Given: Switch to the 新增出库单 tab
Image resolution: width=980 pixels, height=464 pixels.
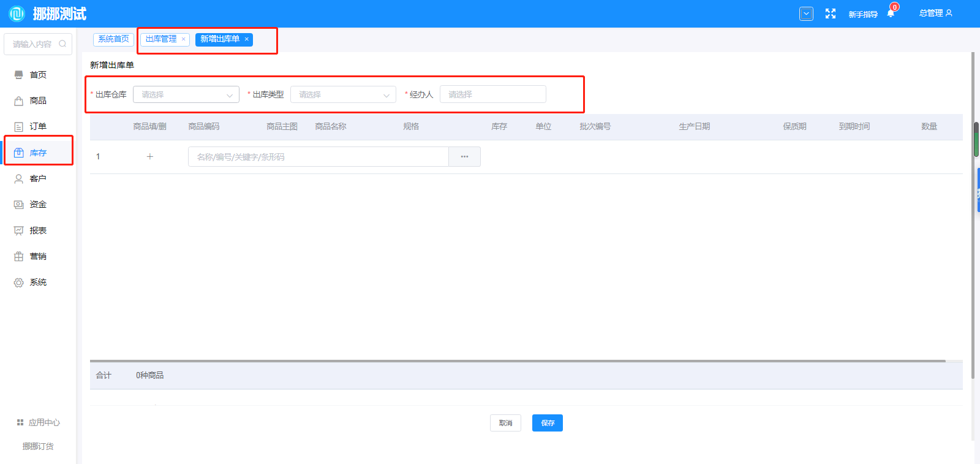Looking at the screenshot, I should 220,39.
